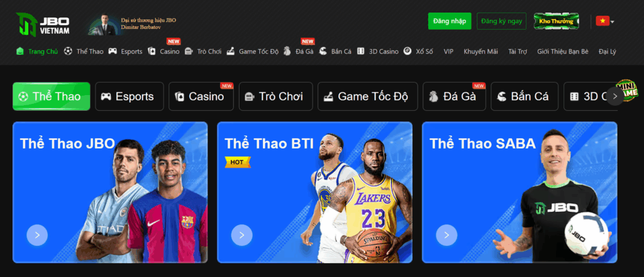Expand the Vietnam flag language dropdown
This screenshot has width=644, height=277.
point(605,21)
